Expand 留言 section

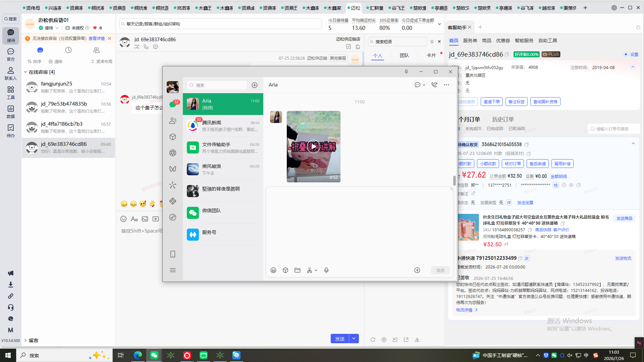pos(25,340)
